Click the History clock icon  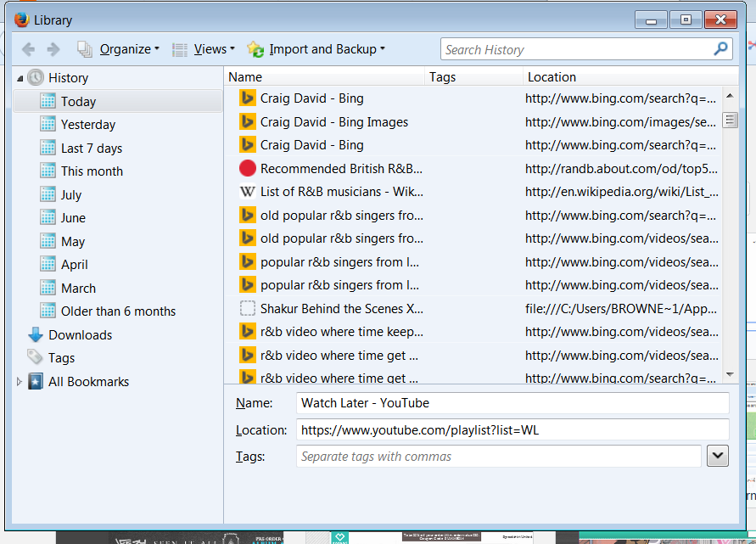pos(36,77)
